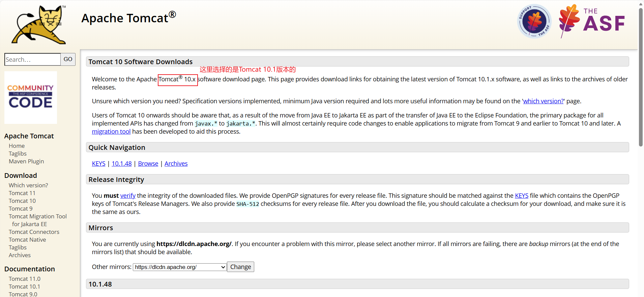Viewport: 644px width, 297px height.
Task: Open the Browse link
Action: (148, 164)
